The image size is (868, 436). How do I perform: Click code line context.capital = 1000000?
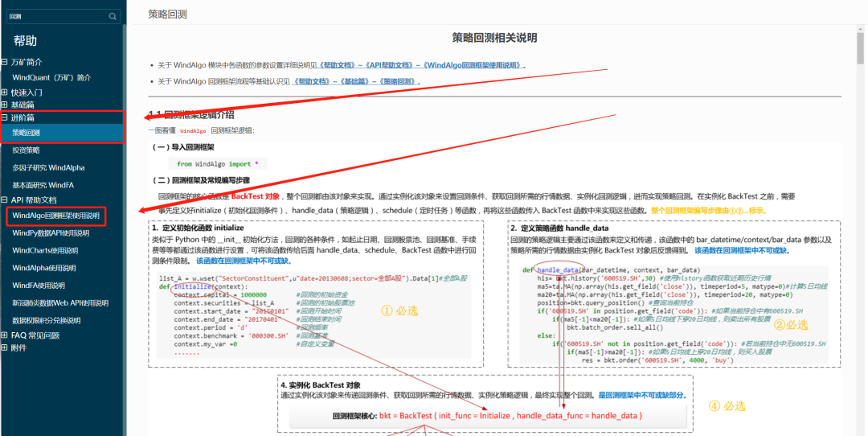(x=220, y=294)
